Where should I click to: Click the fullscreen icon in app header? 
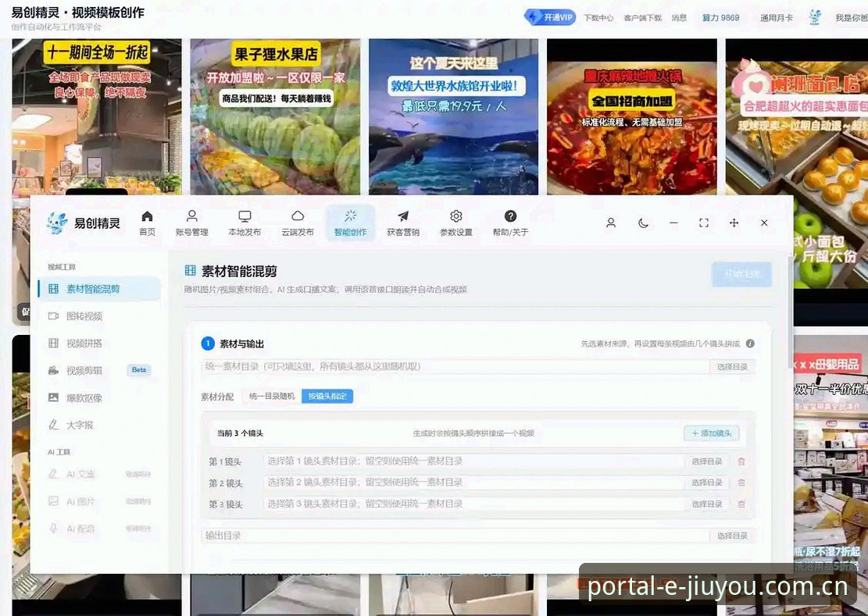pos(704,223)
